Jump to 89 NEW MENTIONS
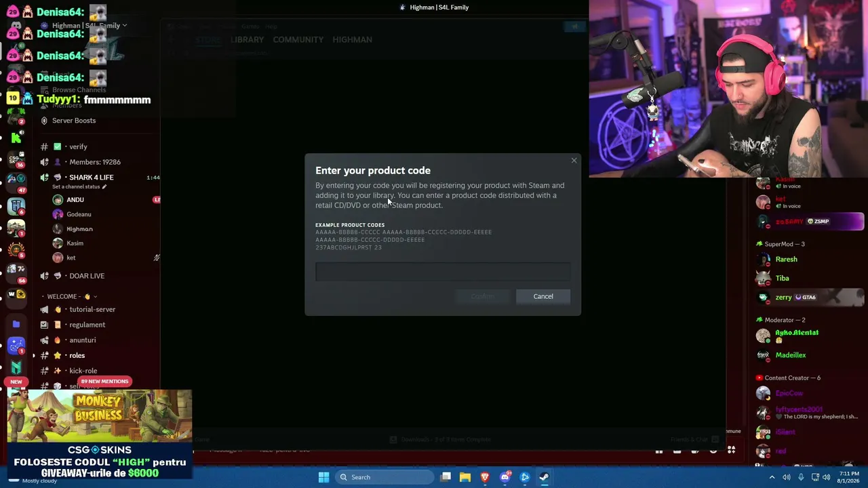 click(x=104, y=382)
